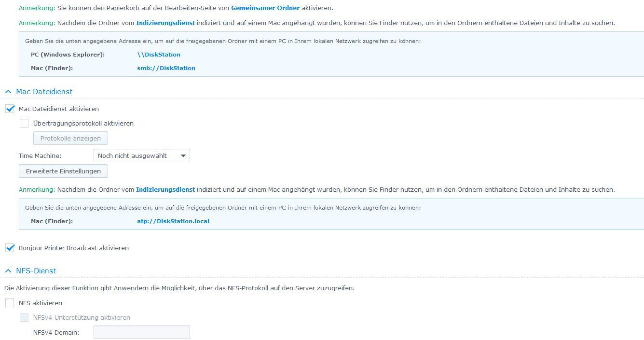Enable Übertragungsprotokoll aktivieren checkbox
This screenshot has width=644, height=340.
click(x=24, y=124)
